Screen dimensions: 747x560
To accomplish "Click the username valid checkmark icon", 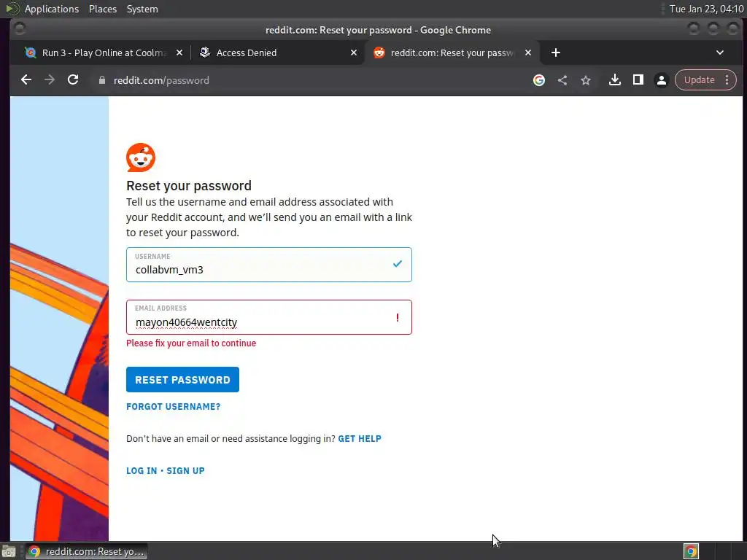I will pyautogui.click(x=398, y=264).
